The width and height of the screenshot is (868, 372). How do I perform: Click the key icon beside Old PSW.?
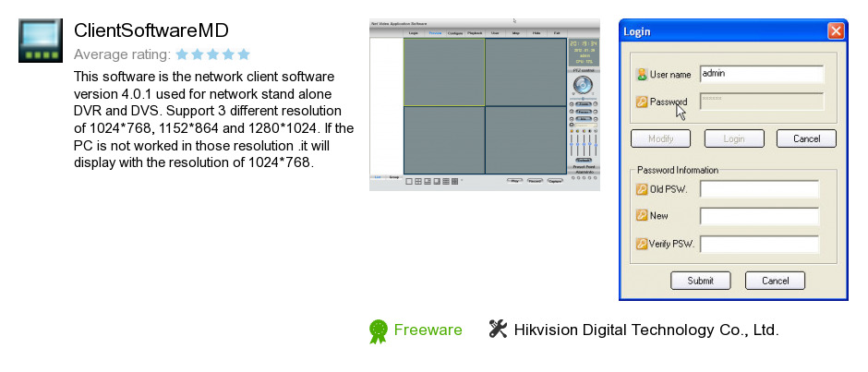point(642,189)
